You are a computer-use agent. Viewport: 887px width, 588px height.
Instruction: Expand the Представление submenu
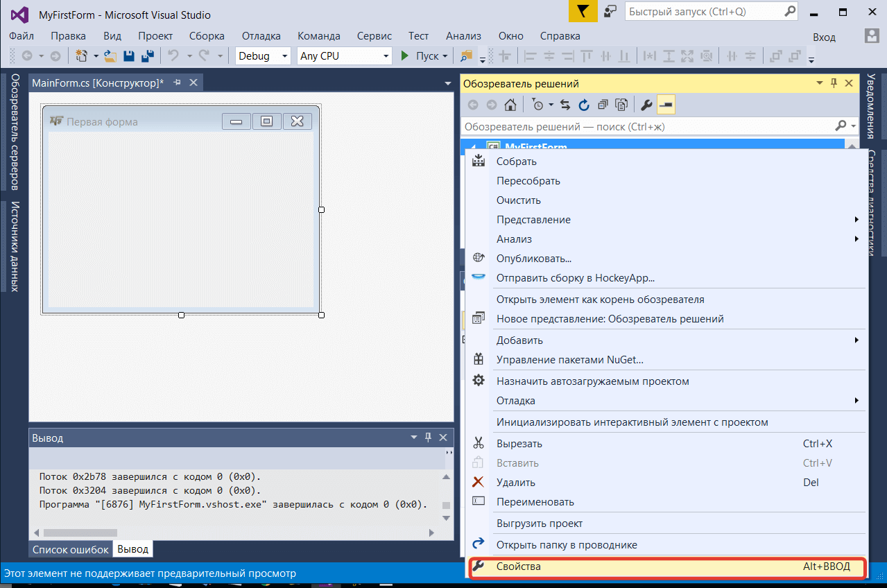666,220
